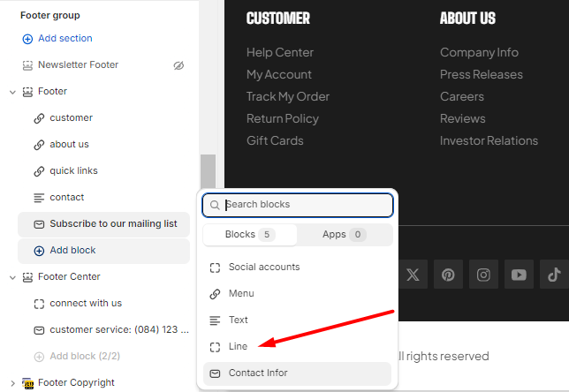Choose Line from the block list

(239, 347)
